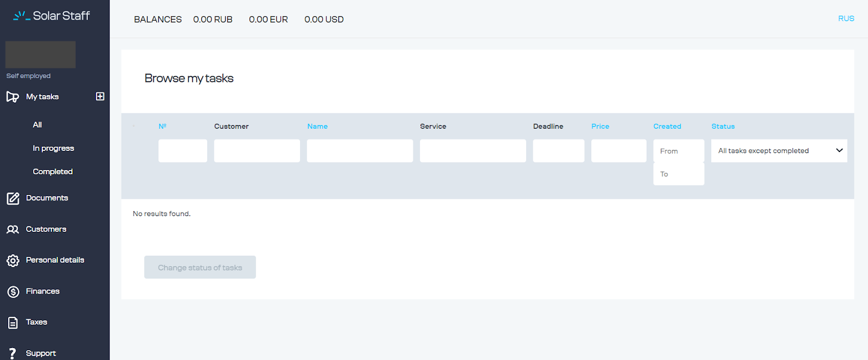Click Change status of tasks button
This screenshot has width=868, height=360.
coord(200,267)
